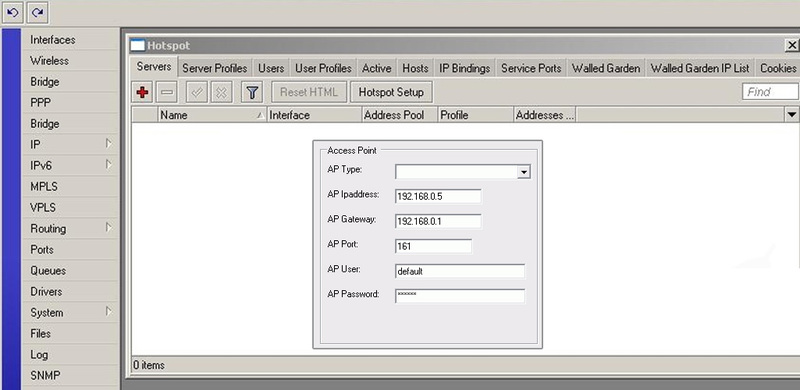This screenshot has width=800, height=390.
Task: Close the Hotspot window
Action: click(792, 45)
